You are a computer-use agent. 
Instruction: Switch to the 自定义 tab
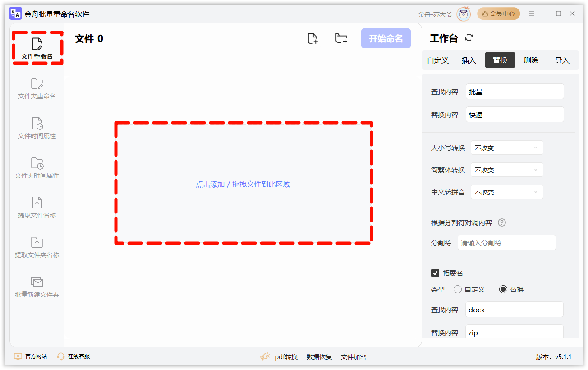pyautogui.click(x=438, y=60)
